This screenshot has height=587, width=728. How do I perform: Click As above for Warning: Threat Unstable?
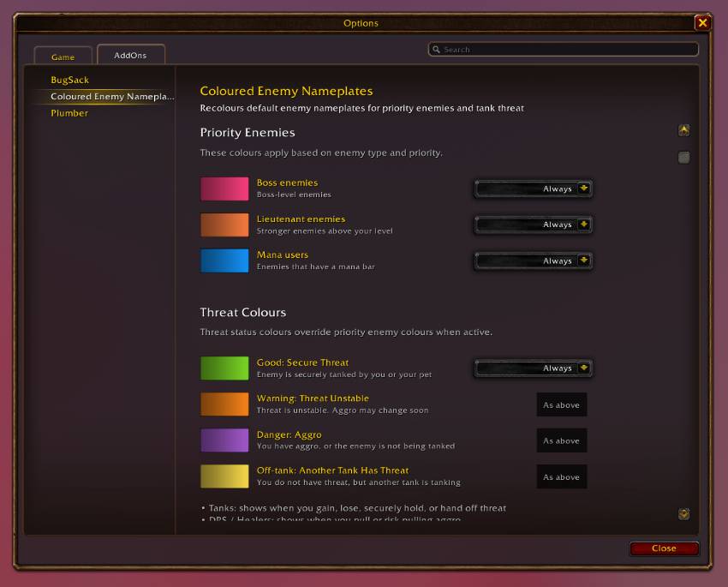562,404
